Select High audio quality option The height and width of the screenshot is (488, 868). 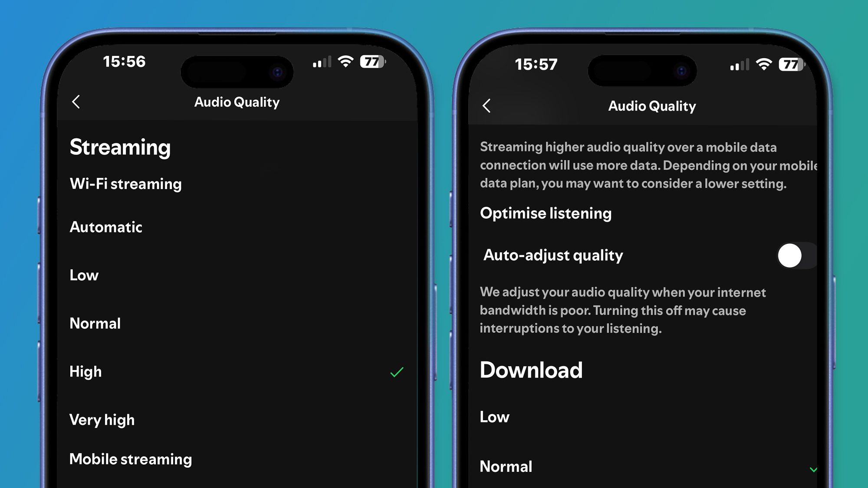click(238, 371)
